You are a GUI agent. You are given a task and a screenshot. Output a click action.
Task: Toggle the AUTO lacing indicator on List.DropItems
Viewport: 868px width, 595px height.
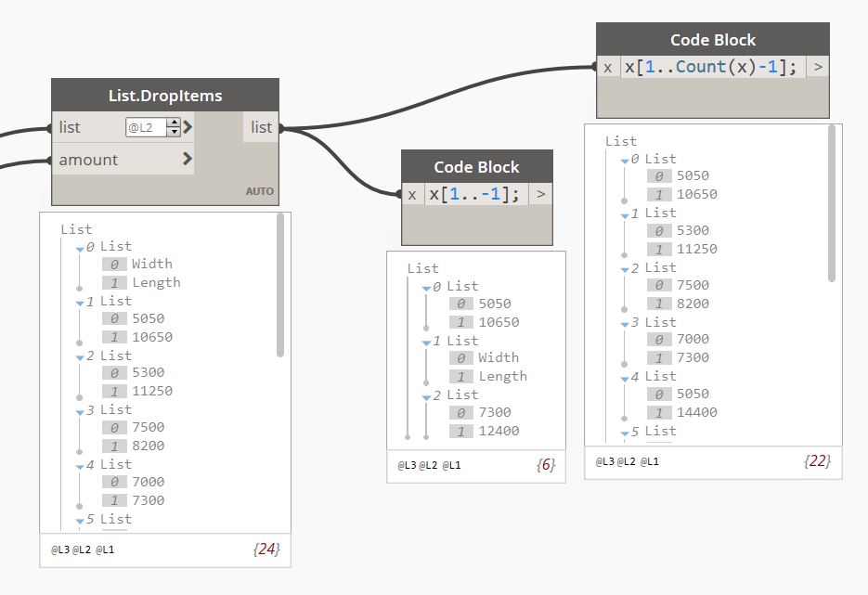pos(260,190)
